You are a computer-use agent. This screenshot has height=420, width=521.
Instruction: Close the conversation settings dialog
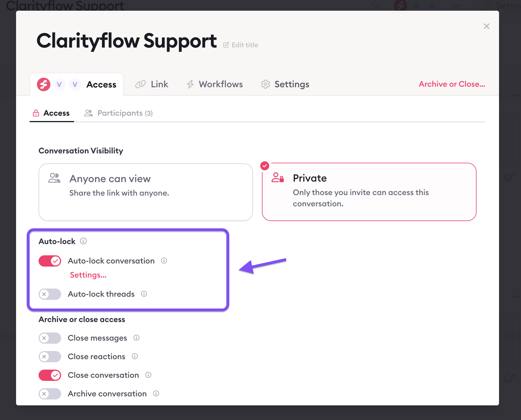pyautogui.click(x=486, y=26)
